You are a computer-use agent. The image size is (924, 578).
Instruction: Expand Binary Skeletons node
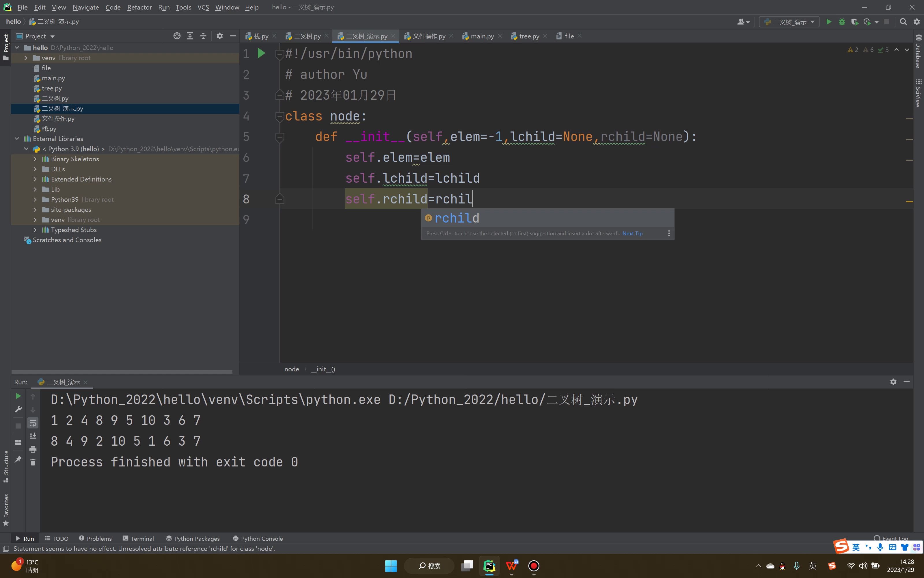(35, 159)
